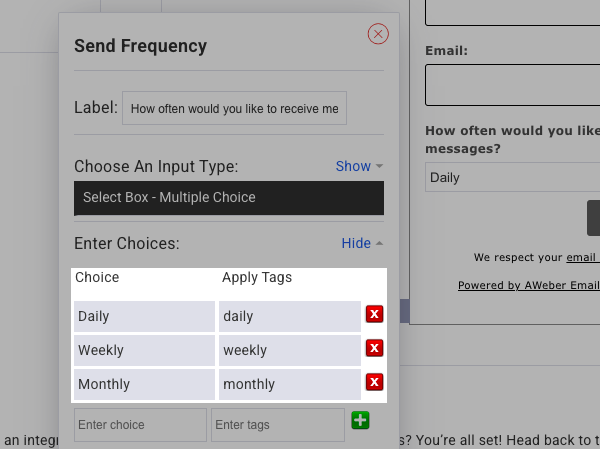This screenshot has height=449, width=600.
Task: Edit the monthly tag field
Action: pos(289,384)
